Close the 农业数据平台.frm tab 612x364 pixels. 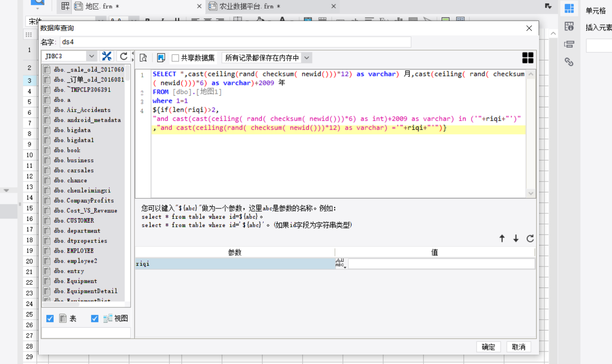point(334,6)
